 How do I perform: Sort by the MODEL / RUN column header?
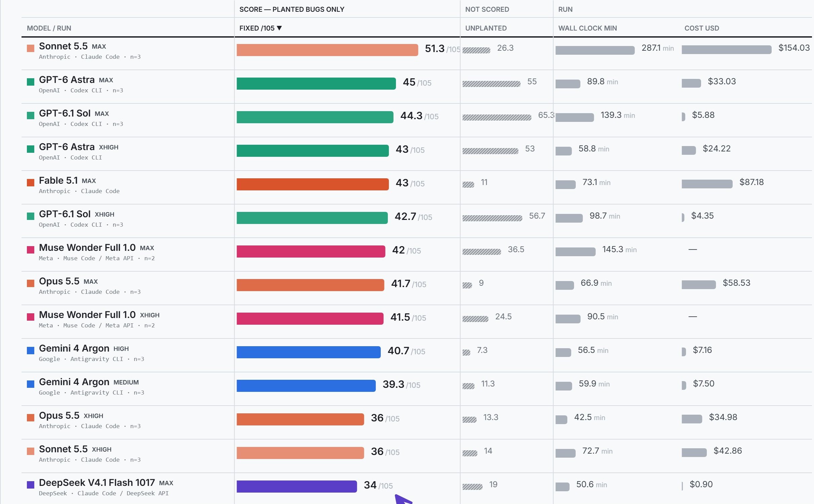pyautogui.click(x=49, y=28)
